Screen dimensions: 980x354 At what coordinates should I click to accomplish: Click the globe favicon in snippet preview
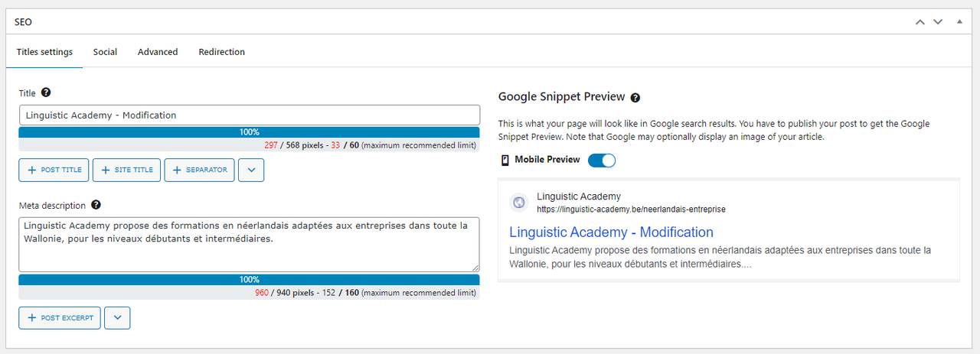coord(519,203)
